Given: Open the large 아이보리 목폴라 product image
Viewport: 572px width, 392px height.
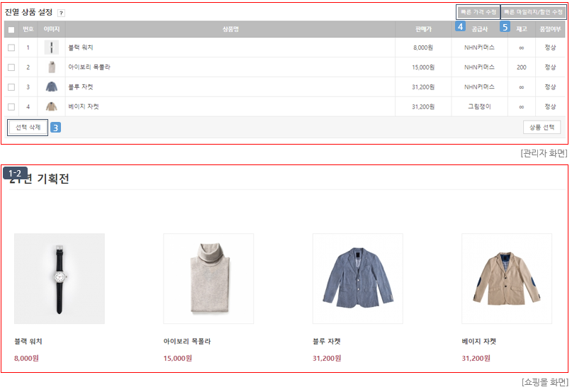Looking at the screenshot, I should tap(208, 279).
